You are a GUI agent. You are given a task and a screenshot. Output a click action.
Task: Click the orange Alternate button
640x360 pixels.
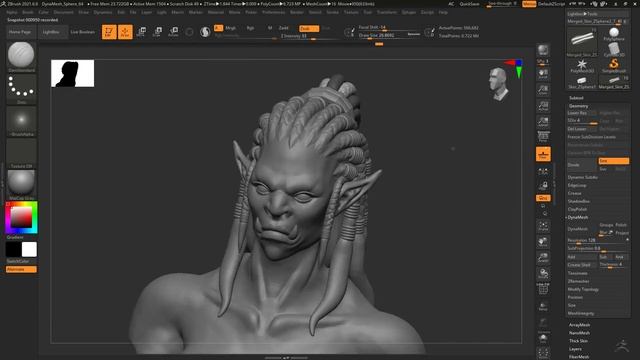[21, 269]
